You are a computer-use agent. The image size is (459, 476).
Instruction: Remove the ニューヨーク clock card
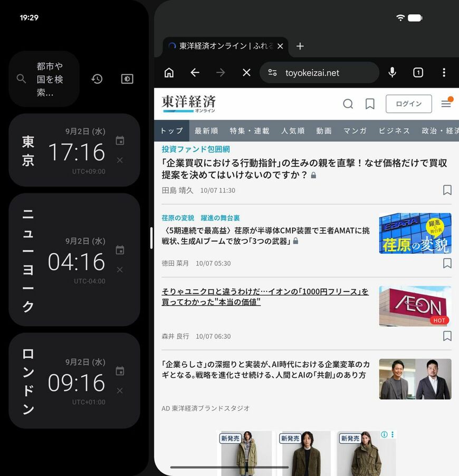point(120,270)
